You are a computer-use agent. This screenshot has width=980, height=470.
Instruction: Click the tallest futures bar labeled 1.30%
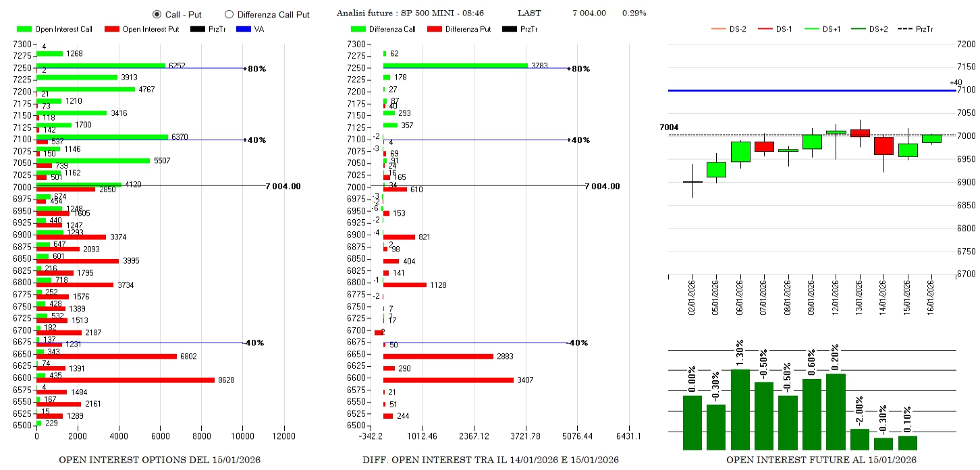click(x=740, y=409)
